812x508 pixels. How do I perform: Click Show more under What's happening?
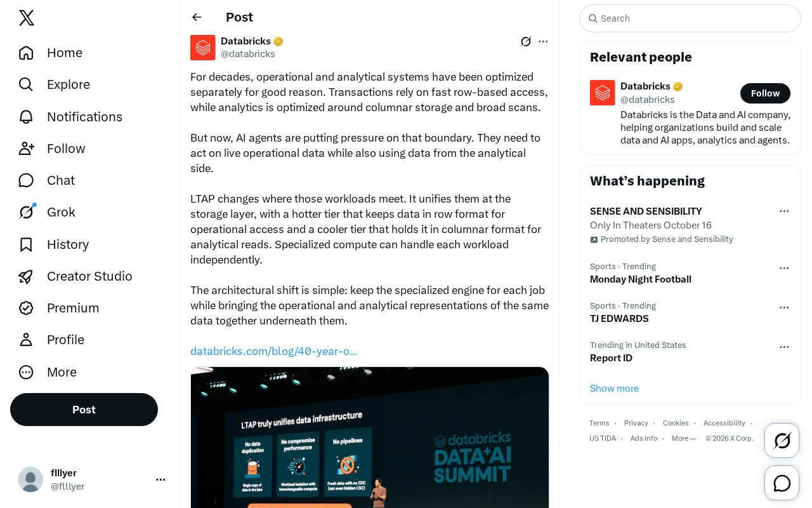[614, 389]
